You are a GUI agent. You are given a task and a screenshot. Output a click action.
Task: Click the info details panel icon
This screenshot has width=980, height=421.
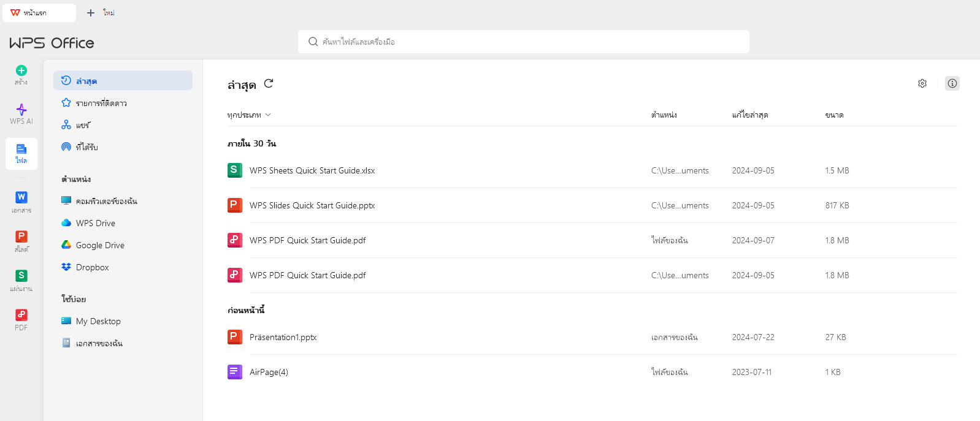(952, 83)
